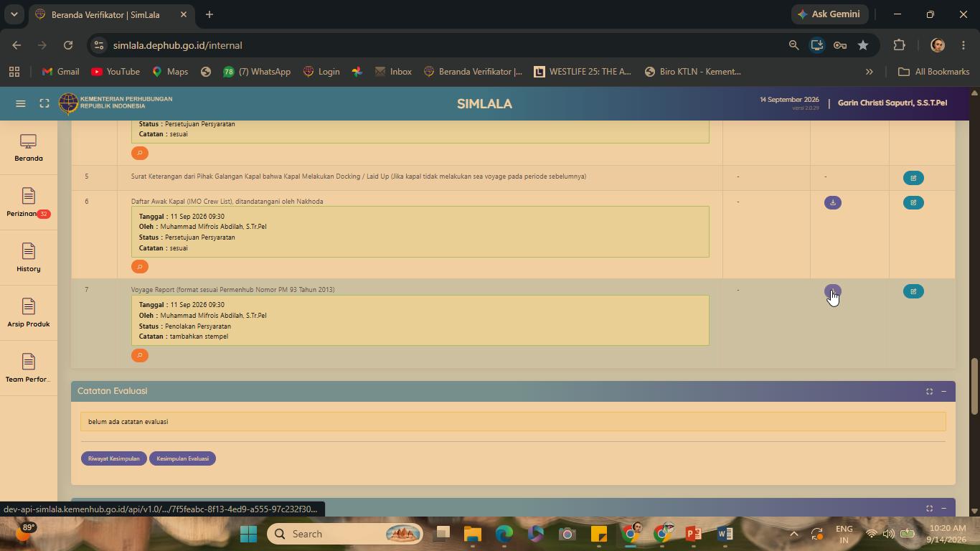Expand the hidden bookmarks chevron
This screenshot has height=551, width=980.
(x=869, y=72)
